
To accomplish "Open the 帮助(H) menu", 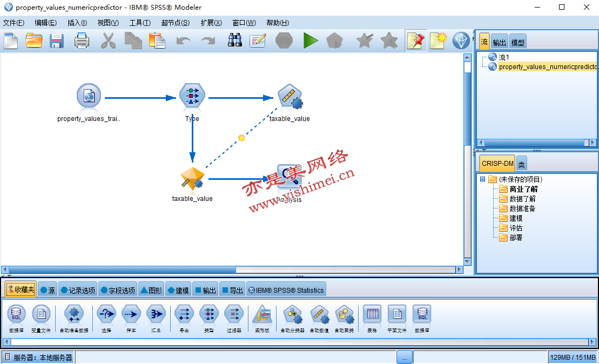I will pyautogui.click(x=278, y=23).
